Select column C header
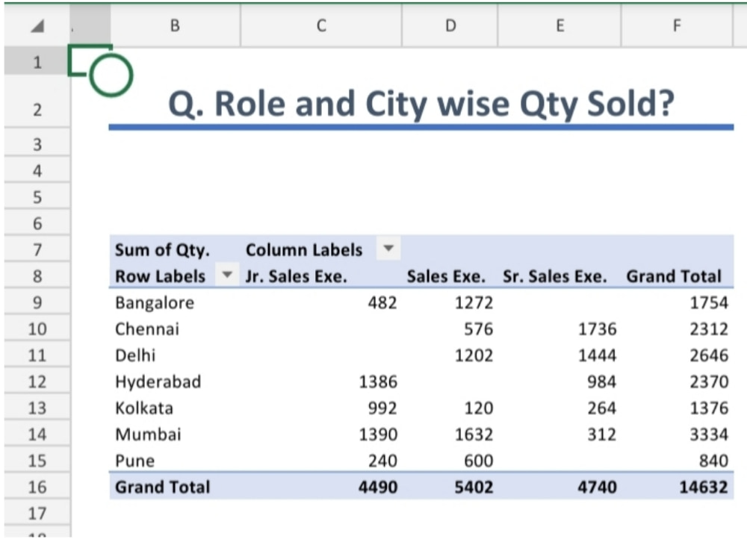Viewport: 747px width, 560px height. point(321,25)
